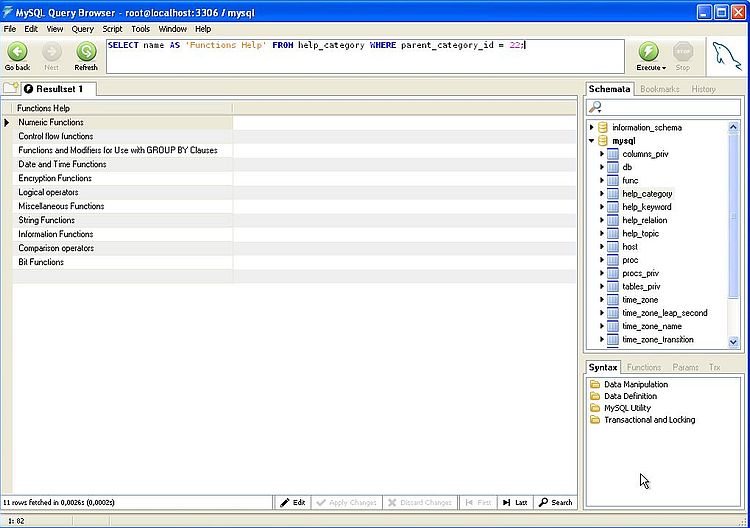750x528 pixels.
Task: Select the proc table icon
Action: [x=613, y=260]
